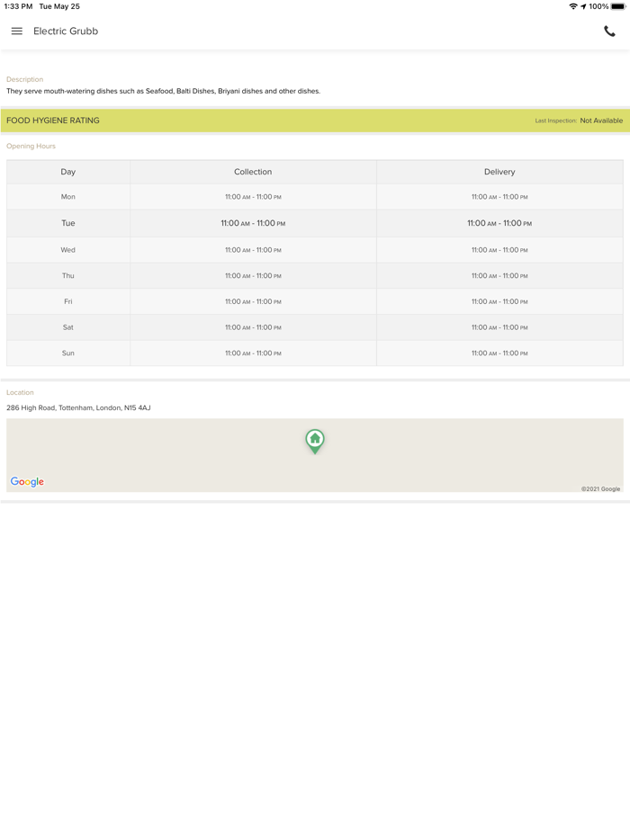The height and width of the screenshot is (840, 630).
Task: Click Tuesday's Delivery hours
Action: tap(499, 223)
